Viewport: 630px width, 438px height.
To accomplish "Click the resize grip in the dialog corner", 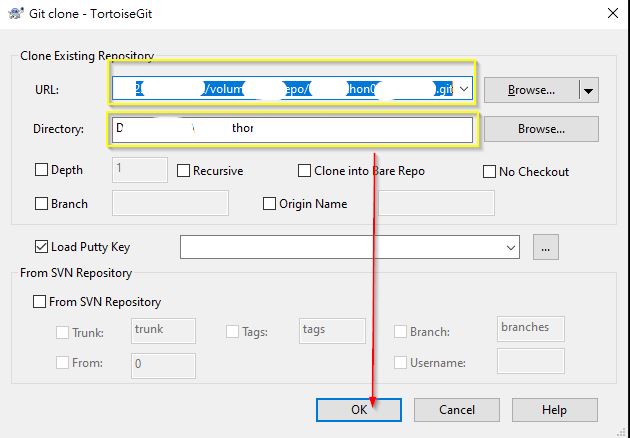I will [622, 430].
